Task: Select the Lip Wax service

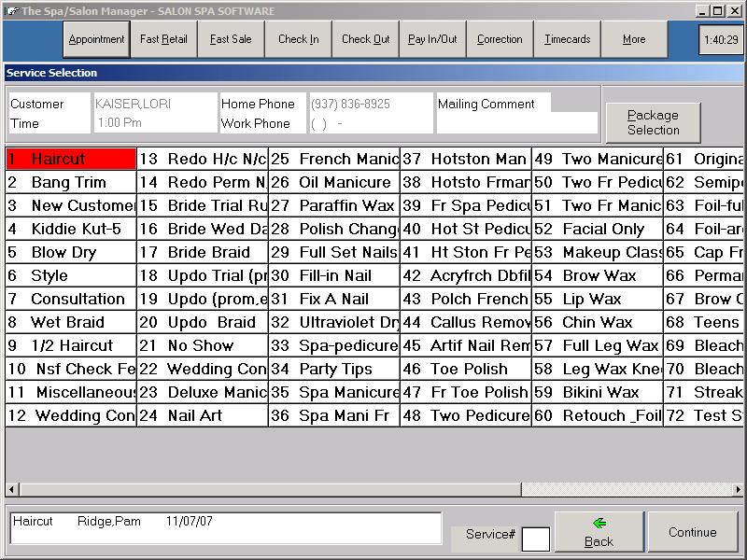Action: (x=598, y=300)
